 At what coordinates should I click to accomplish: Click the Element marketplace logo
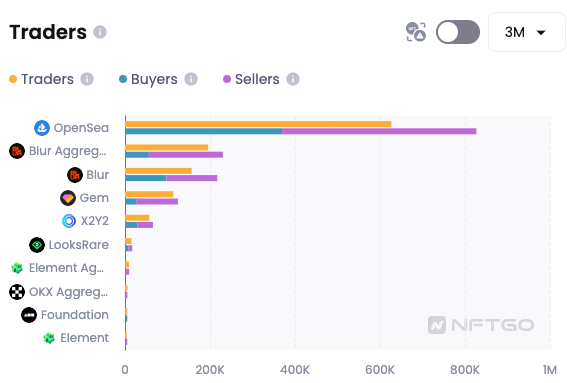coord(49,338)
